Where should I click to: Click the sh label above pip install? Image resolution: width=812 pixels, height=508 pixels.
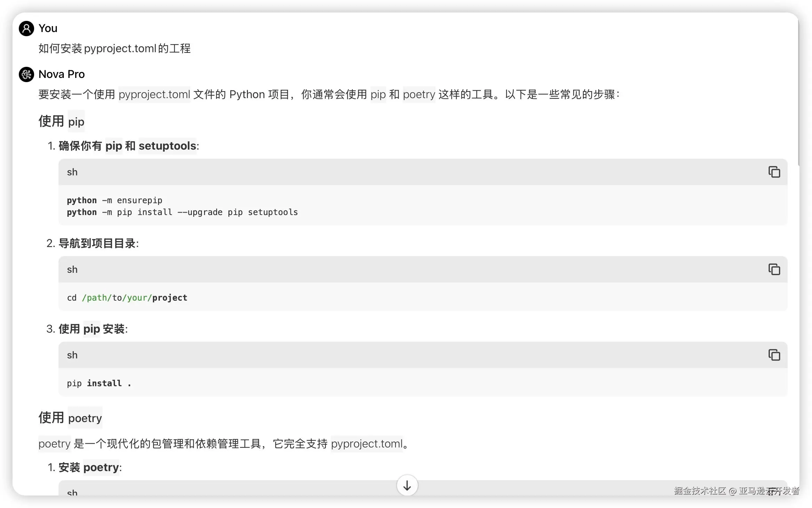pos(72,355)
